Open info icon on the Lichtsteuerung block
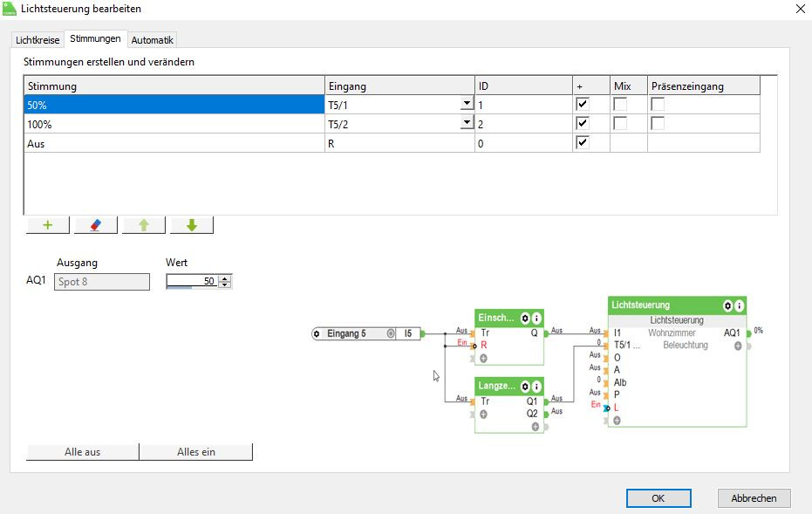Image resolution: width=812 pixels, height=514 pixels. point(739,305)
